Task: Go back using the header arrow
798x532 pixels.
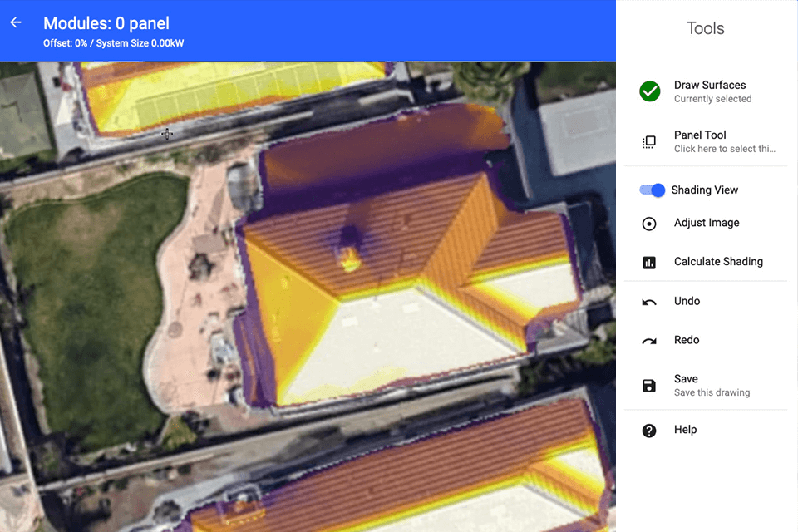Action: 16,22
